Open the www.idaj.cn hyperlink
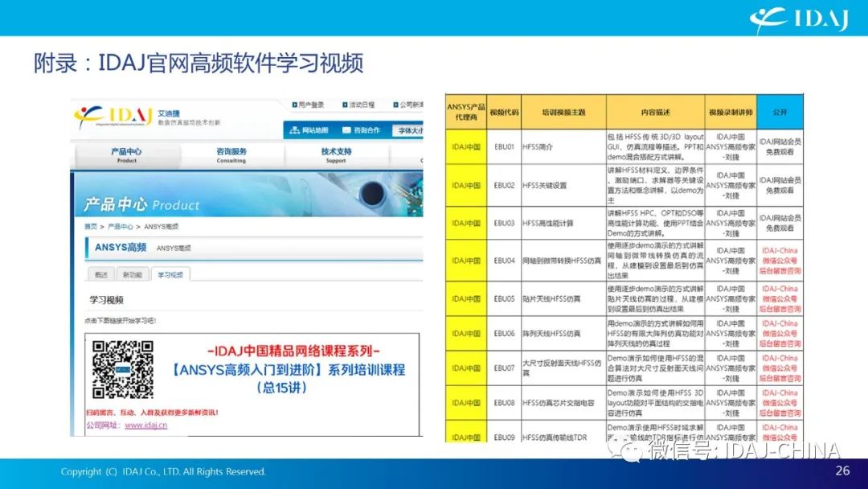 pos(146,425)
